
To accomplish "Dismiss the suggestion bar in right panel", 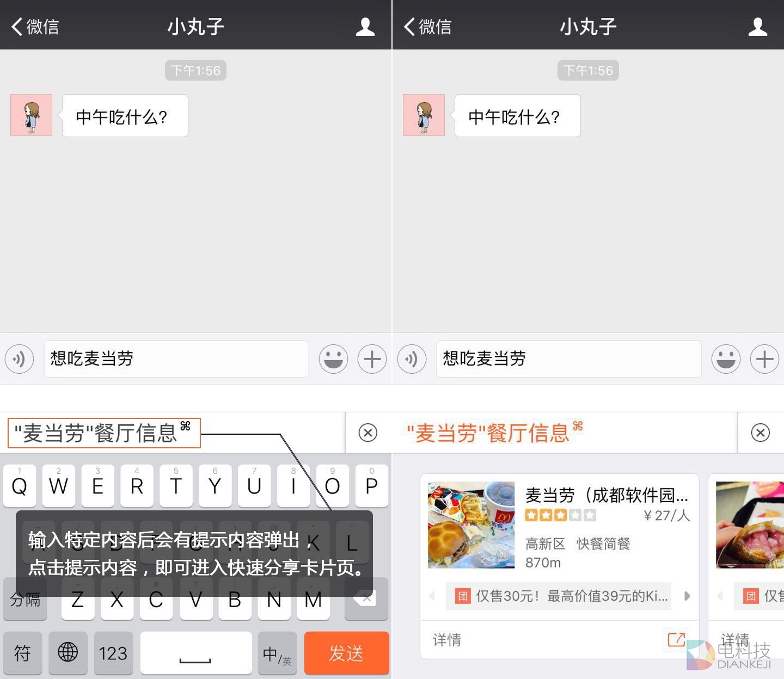I will (x=760, y=433).
